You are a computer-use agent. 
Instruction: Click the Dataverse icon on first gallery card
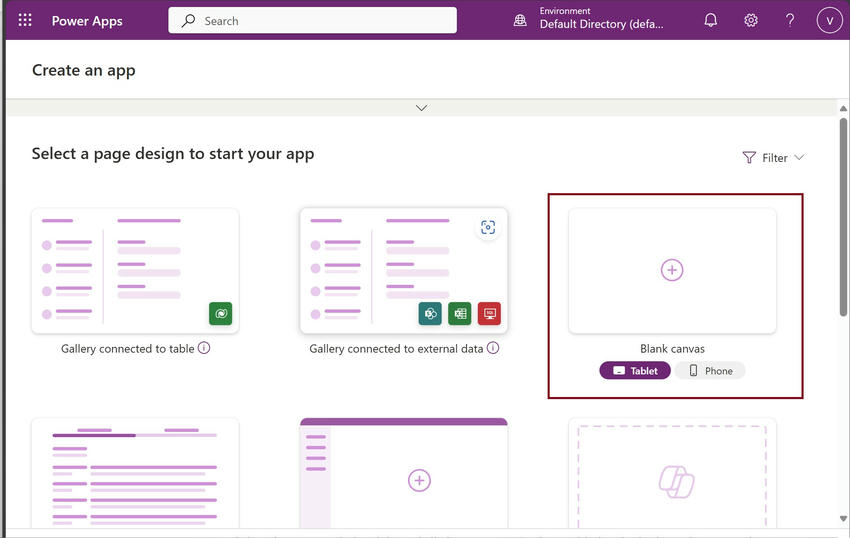coord(221,313)
